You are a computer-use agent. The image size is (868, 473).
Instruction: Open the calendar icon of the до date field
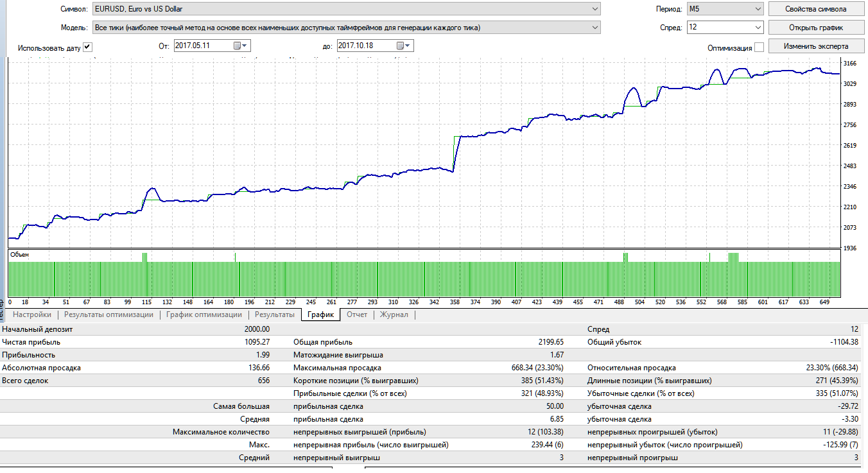tap(401, 46)
